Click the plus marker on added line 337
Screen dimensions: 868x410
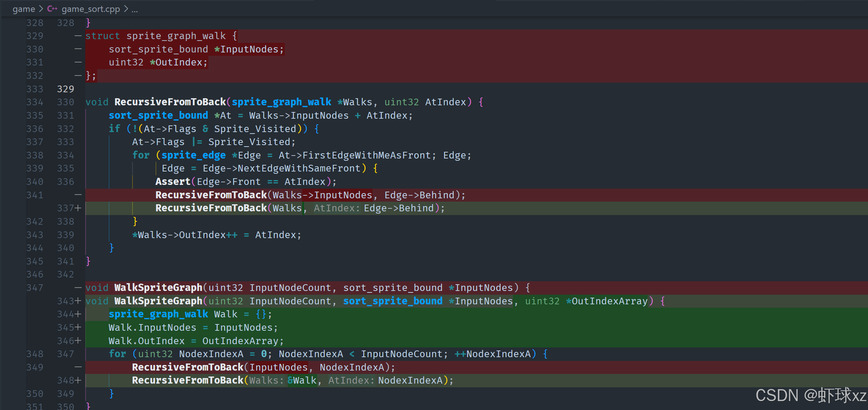[x=78, y=208]
